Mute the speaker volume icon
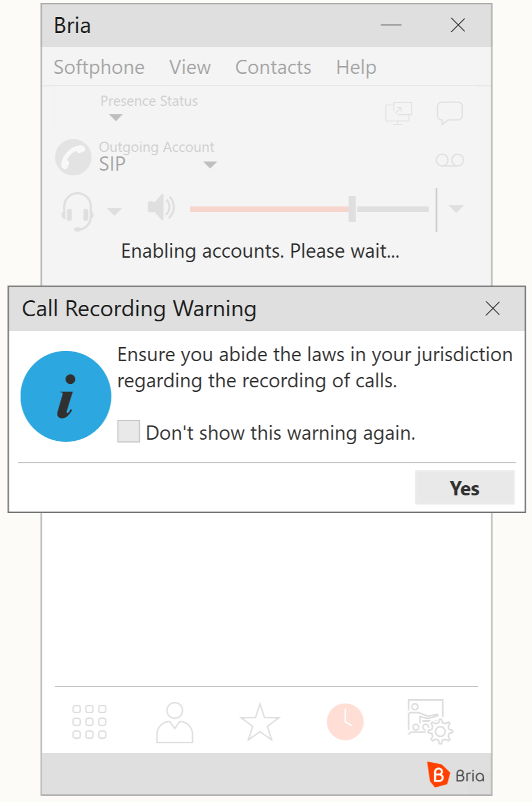The height and width of the screenshot is (802, 532). (160, 208)
